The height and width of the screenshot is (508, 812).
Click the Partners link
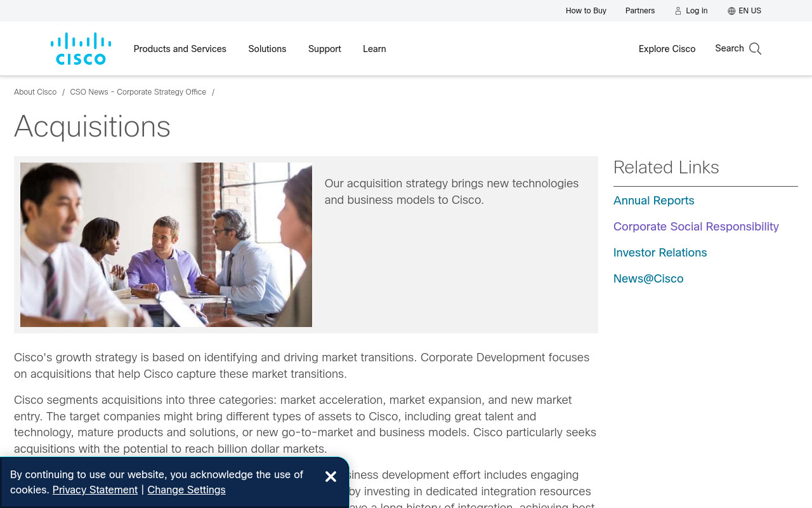[x=640, y=11]
